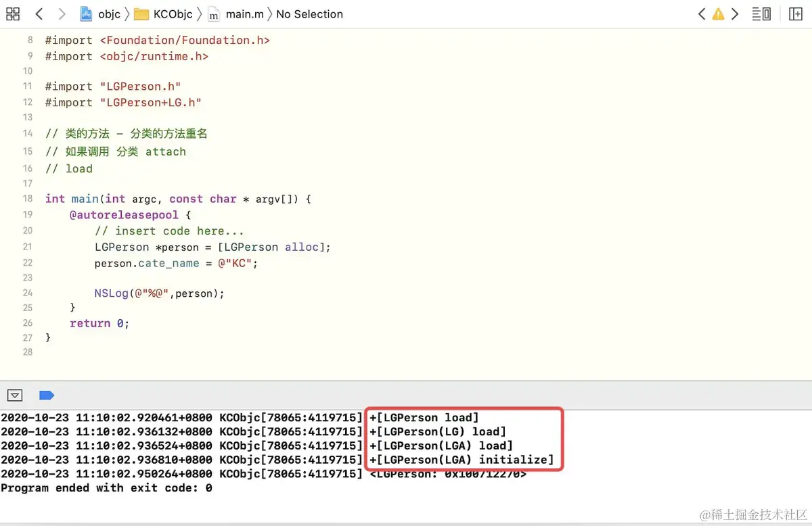
Task: Jump to previous issue arrow
Action: pyautogui.click(x=702, y=14)
